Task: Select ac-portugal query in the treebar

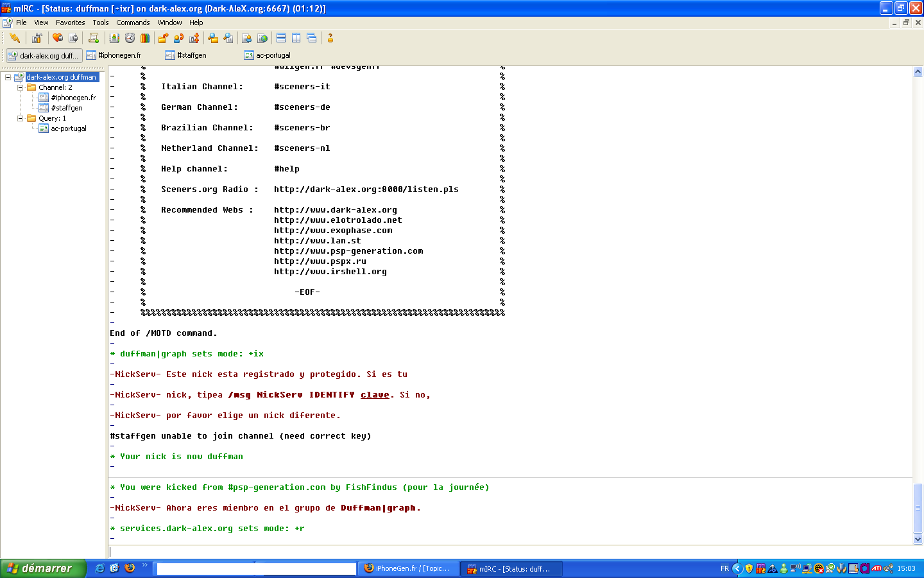Action: coord(69,128)
